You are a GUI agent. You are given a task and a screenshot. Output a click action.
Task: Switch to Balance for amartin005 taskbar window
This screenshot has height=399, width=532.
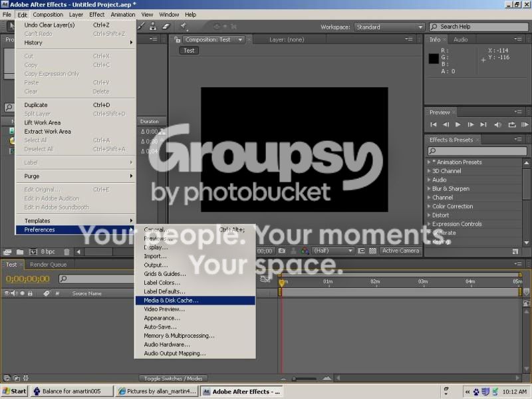pyautogui.click(x=72, y=391)
